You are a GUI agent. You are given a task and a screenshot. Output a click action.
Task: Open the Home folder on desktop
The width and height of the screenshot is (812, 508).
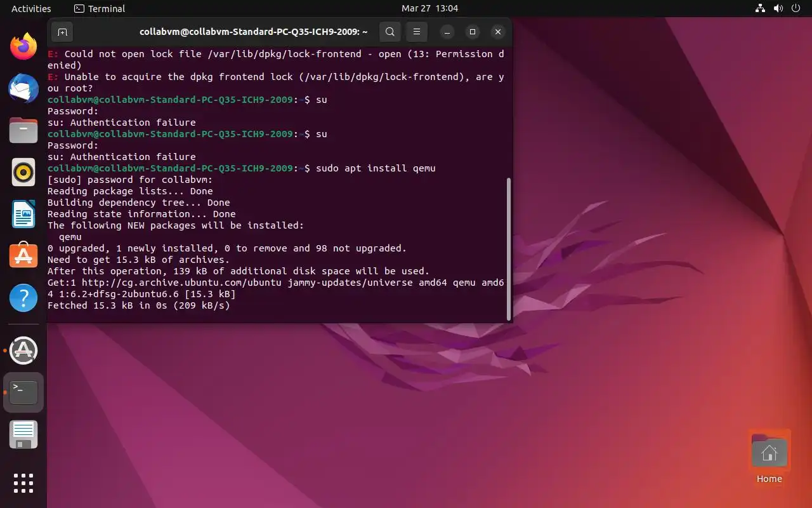pyautogui.click(x=769, y=457)
